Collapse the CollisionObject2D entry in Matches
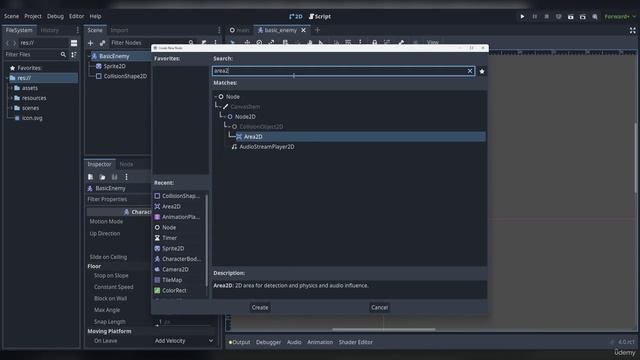Screen dimensions: 640x360 point(229,127)
